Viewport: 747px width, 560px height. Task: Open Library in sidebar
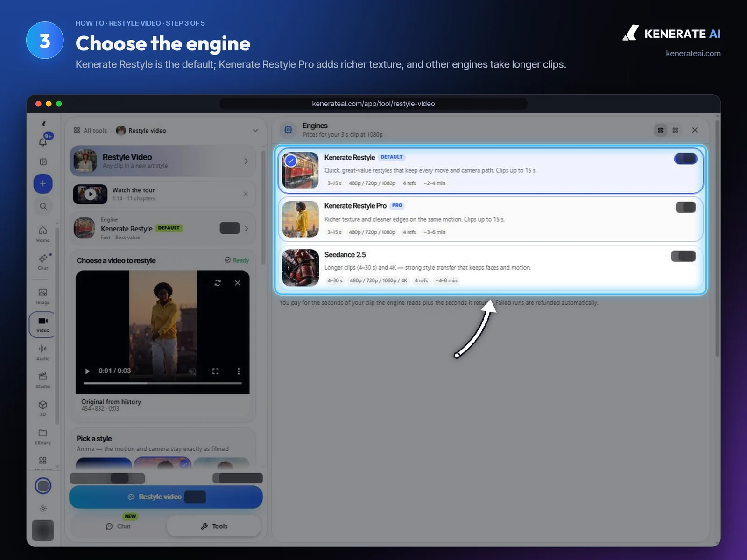pyautogui.click(x=43, y=436)
